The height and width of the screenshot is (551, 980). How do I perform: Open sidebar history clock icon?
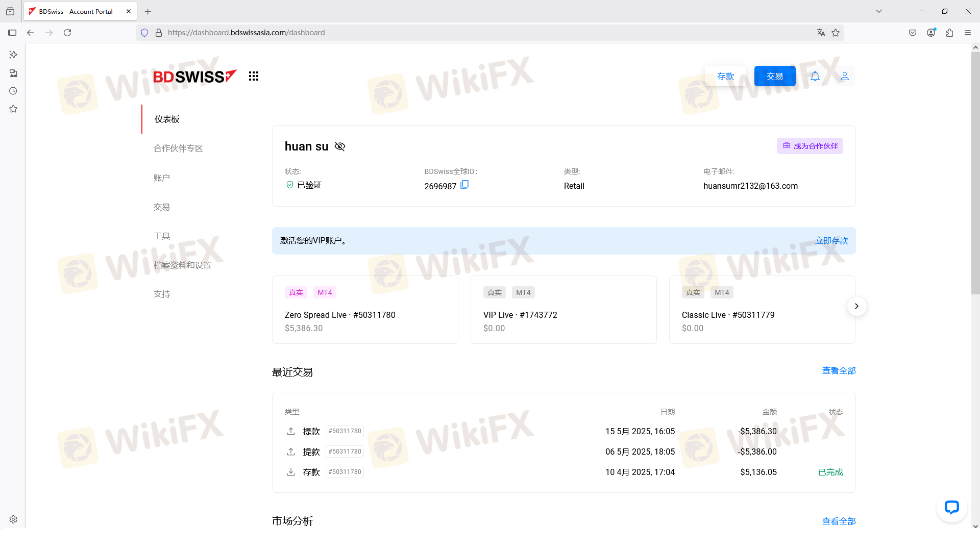13,91
